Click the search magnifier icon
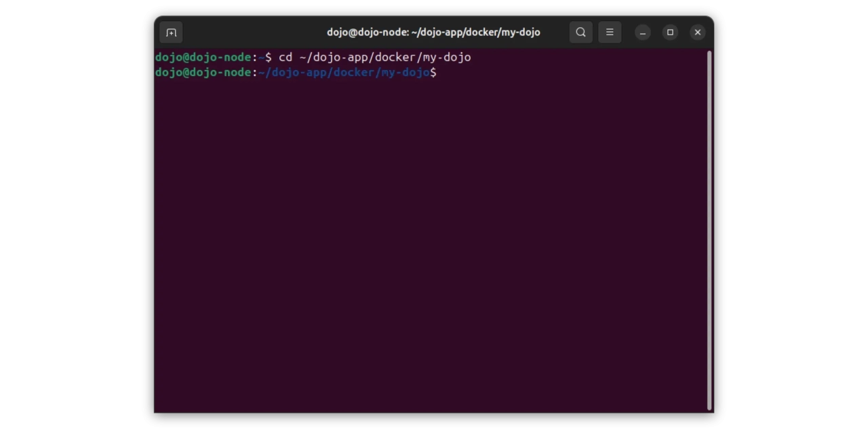This screenshot has height=433, width=868. (x=580, y=33)
